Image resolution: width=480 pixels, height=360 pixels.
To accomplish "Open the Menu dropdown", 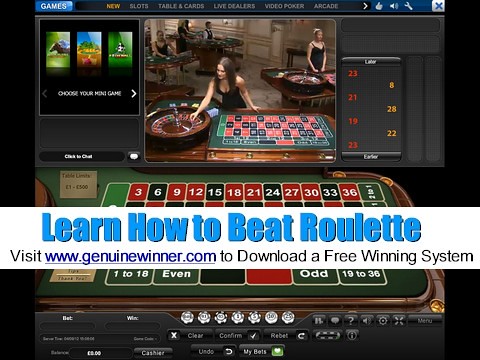I will (x=425, y=321).
